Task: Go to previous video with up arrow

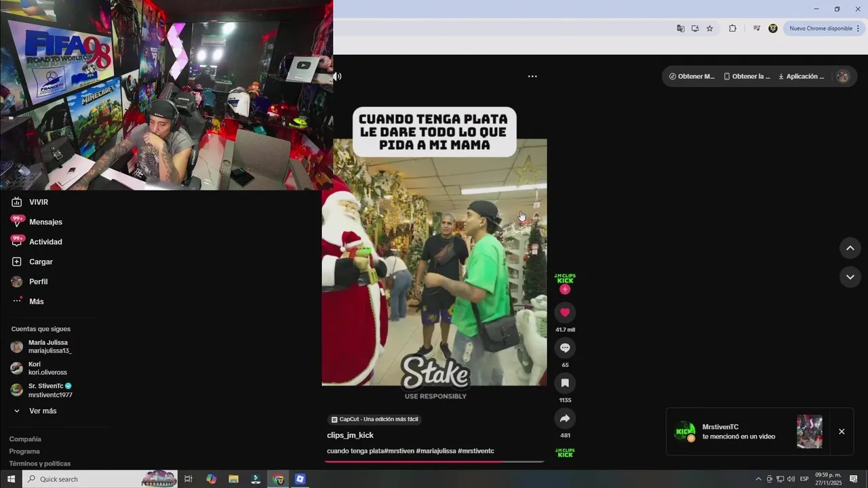Action: click(x=850, y=248)
